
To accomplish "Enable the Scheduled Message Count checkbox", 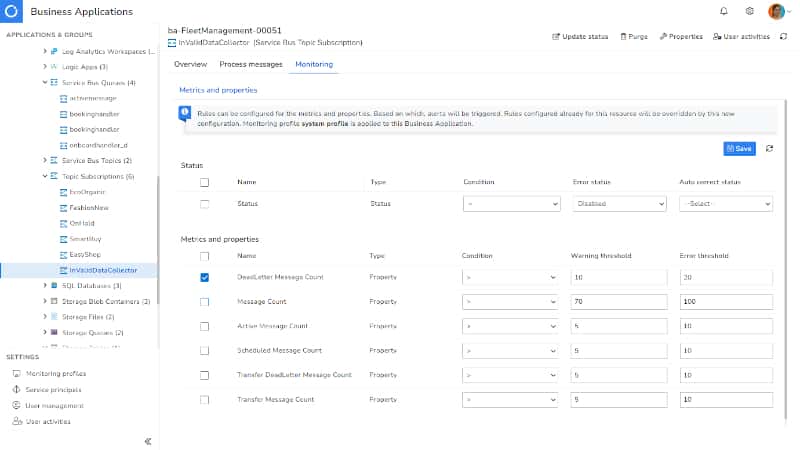I will click(x=205, y=351).
